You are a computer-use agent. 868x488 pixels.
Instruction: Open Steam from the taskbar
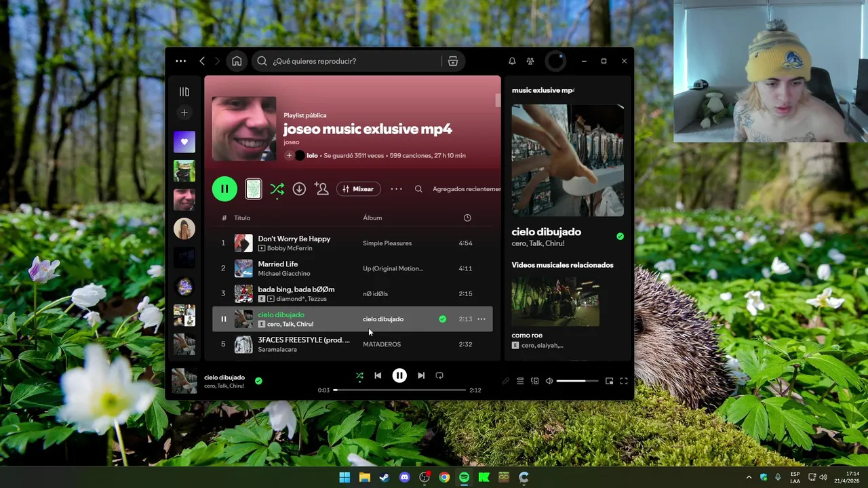(x=384, y=477)
